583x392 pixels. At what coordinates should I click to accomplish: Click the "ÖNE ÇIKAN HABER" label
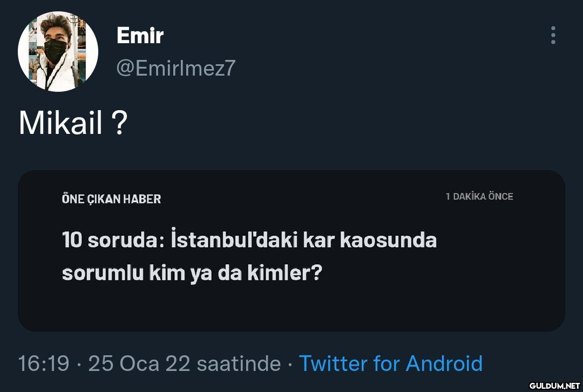click(111, 199)
